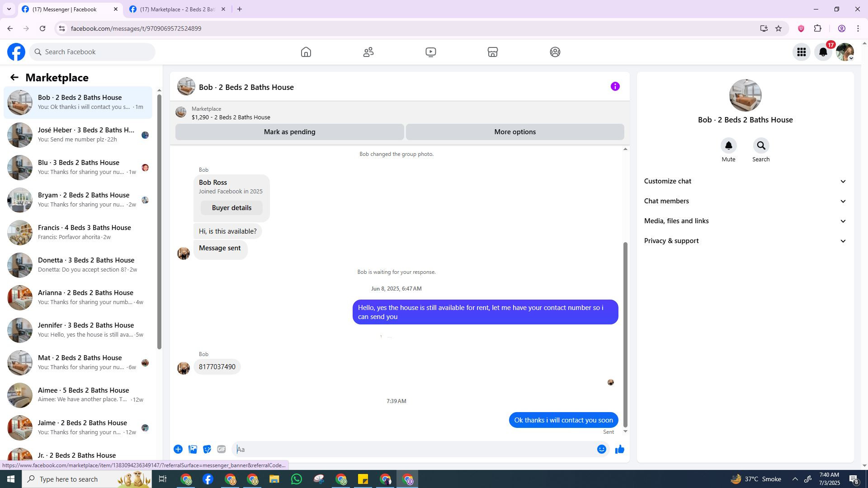868x488 pixels.
Task: Mute this conversation with bell button
Action: [728, 146]
